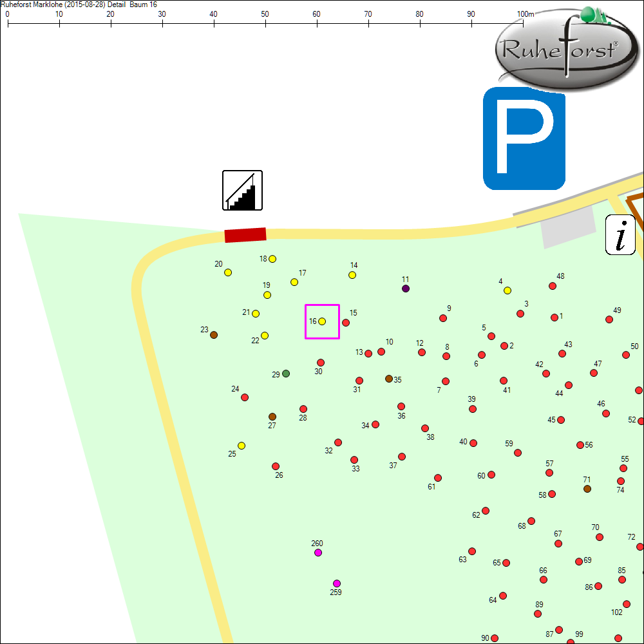Select red tree marker 3
The height and width of the screenshot is (644, 644).
520,314
